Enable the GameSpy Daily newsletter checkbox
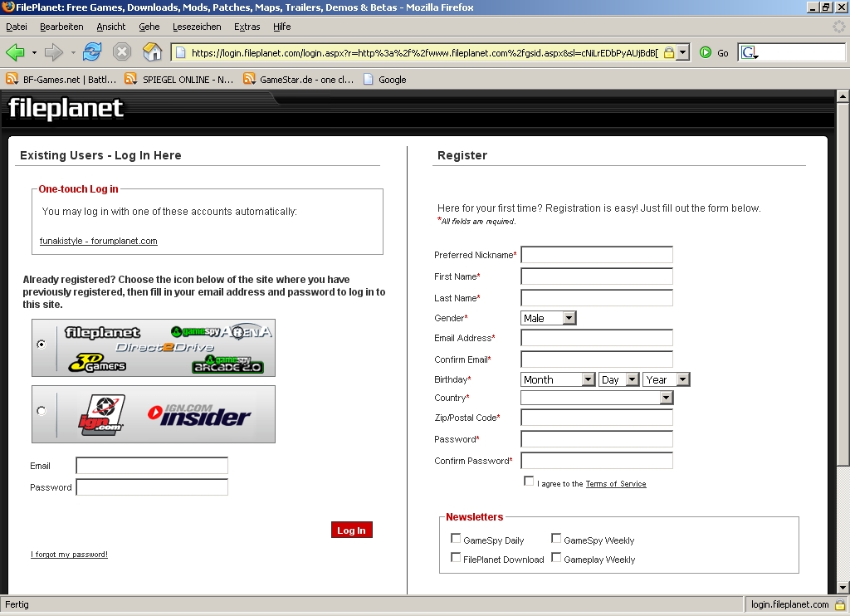 click(456, 539)
